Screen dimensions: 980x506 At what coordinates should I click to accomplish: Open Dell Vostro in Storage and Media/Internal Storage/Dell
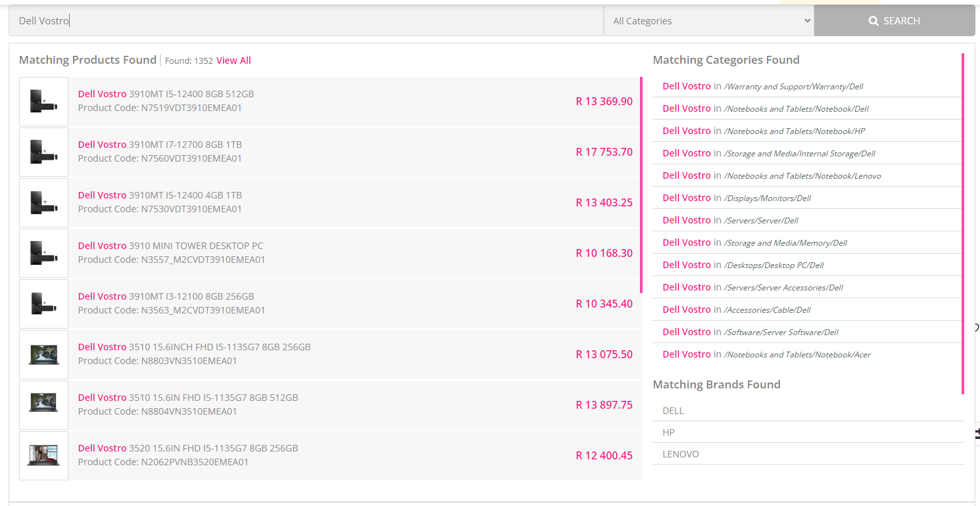(x=769, y=153)
